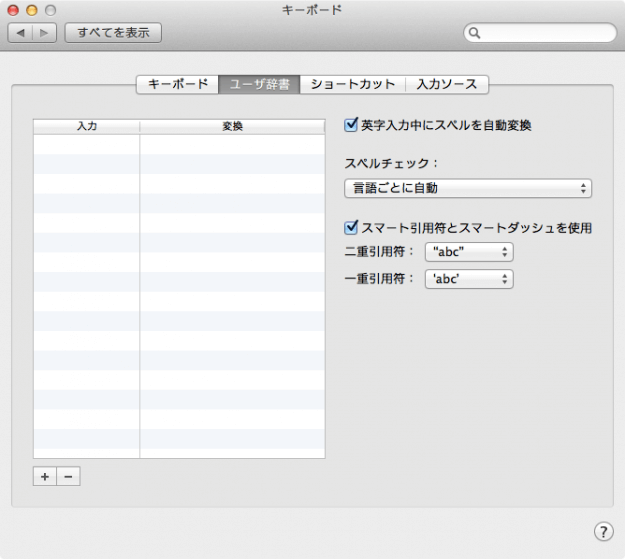The width and height of the screenshot is (625, 559).
Task: Open the 二重引用符 style dropdown
Action: click(x=469, y=253)
